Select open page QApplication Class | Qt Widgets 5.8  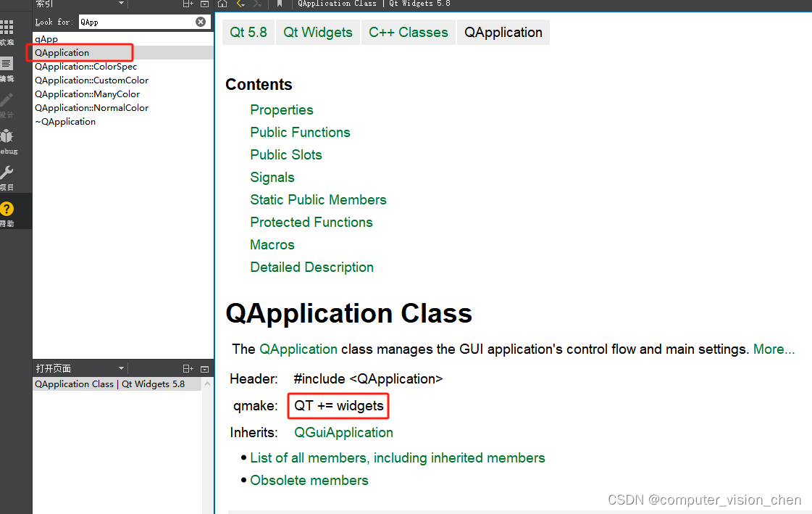(117, 384)
